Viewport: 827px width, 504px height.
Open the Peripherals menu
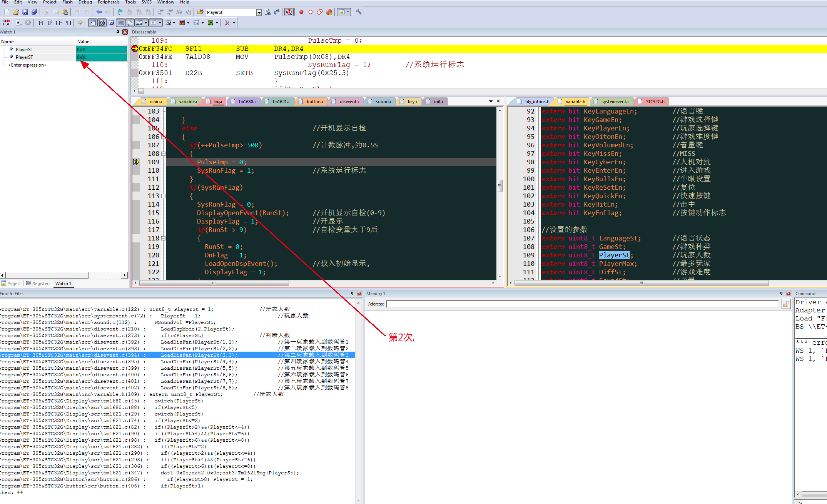[109, 2]
